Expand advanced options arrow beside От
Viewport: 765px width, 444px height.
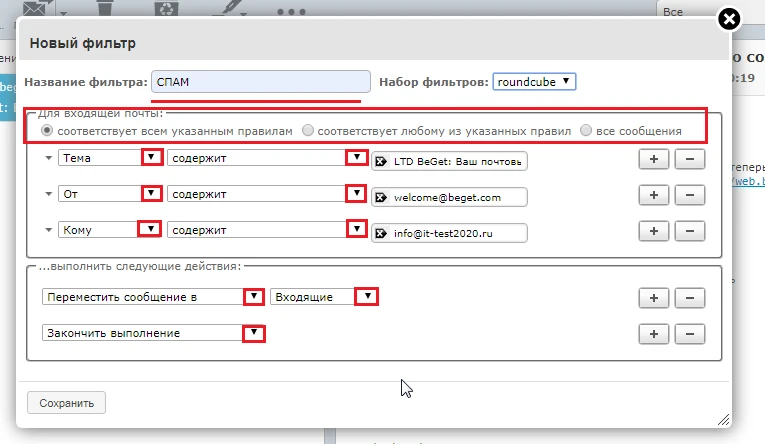48,194
